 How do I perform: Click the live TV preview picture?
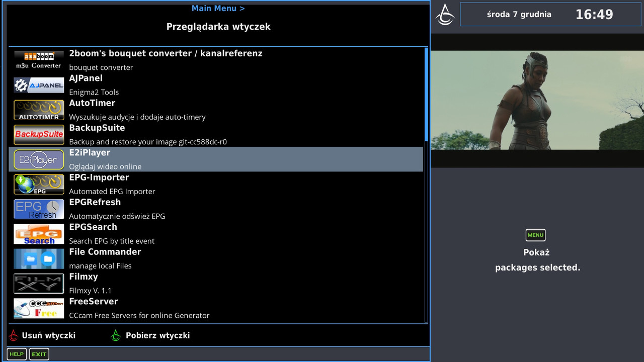pyautogui.click(x=537, y=100)
